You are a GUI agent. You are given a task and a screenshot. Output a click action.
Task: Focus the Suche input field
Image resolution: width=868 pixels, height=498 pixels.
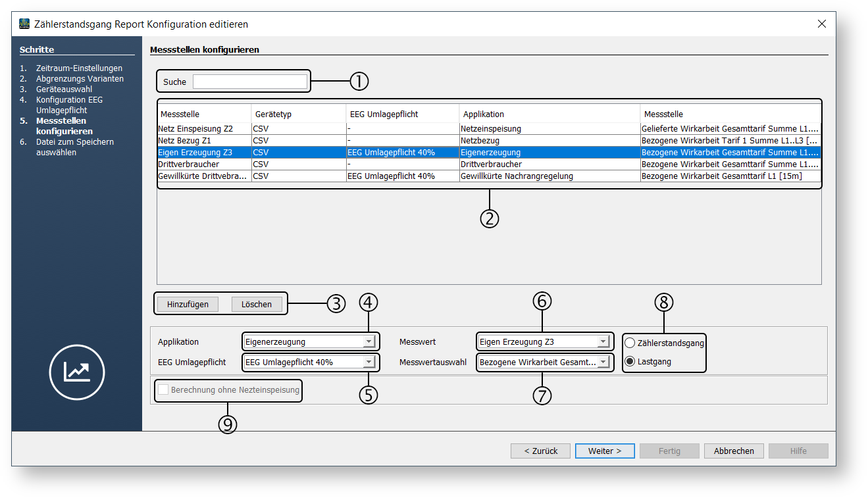click(x=249, y=82)
